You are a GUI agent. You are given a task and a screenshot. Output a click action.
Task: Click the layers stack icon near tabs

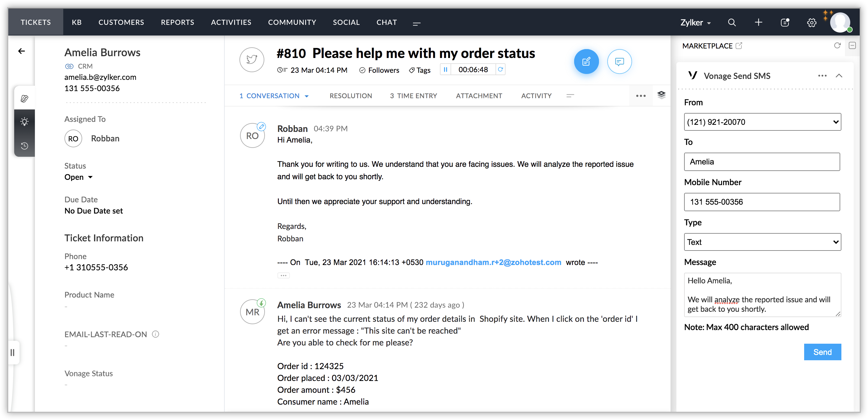pyautogui.click(x=661, y=95)
